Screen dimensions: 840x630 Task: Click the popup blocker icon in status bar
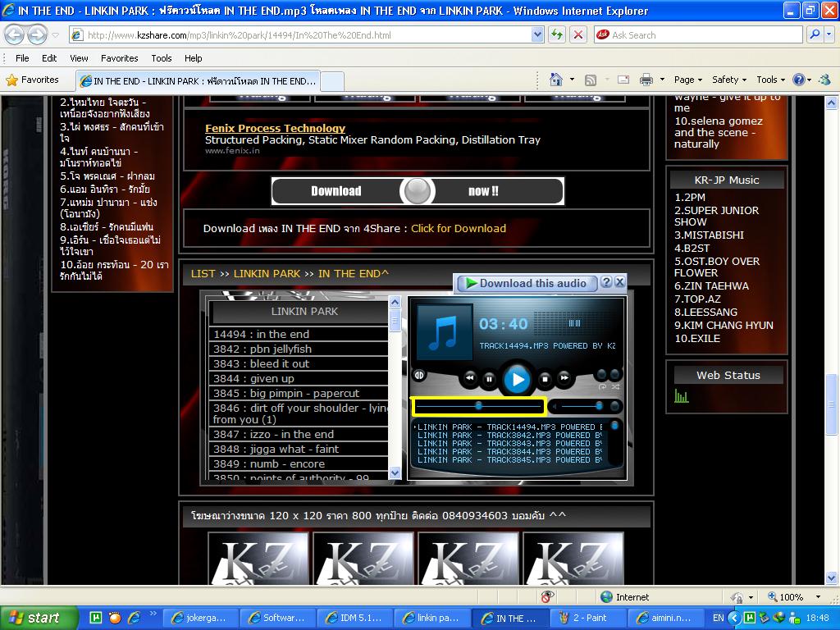coord(547,597)
